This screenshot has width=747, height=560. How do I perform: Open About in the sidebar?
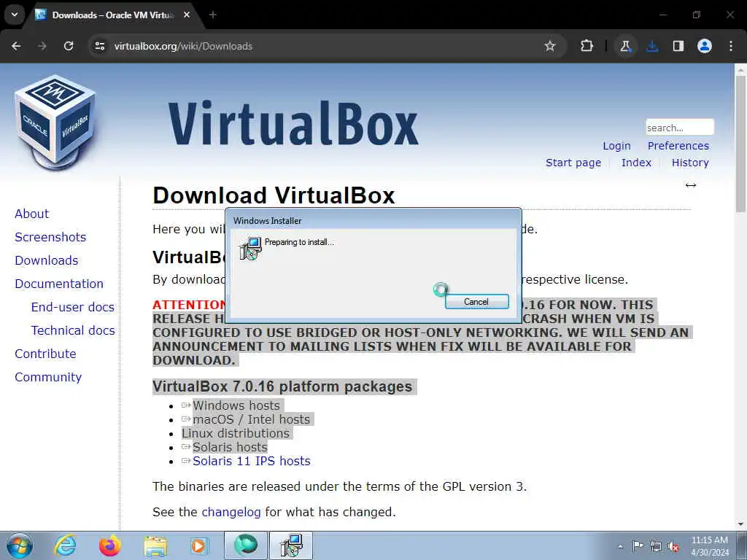coord(32,214)
